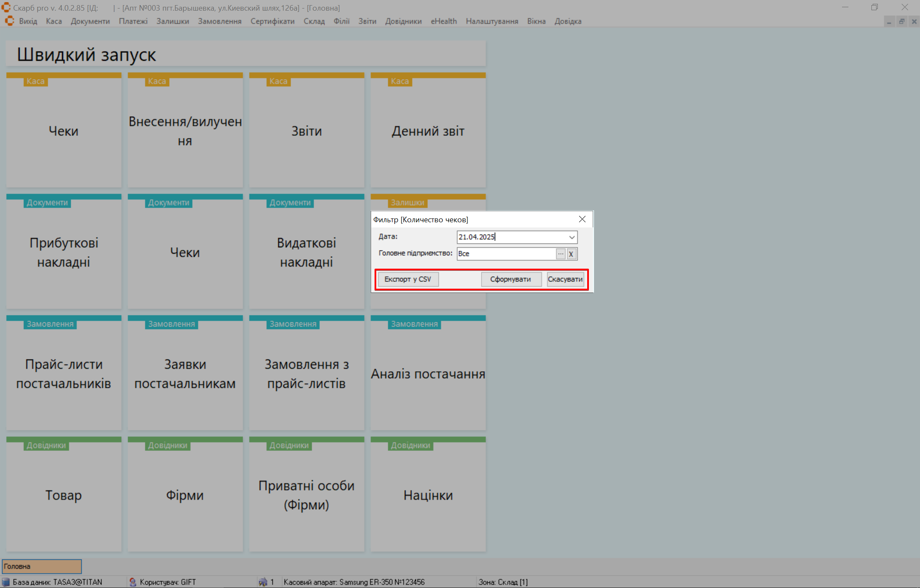The height and width of the screenshot is (588, 920).
Task: Open the Довідники menu
Action: coord(403,21)
